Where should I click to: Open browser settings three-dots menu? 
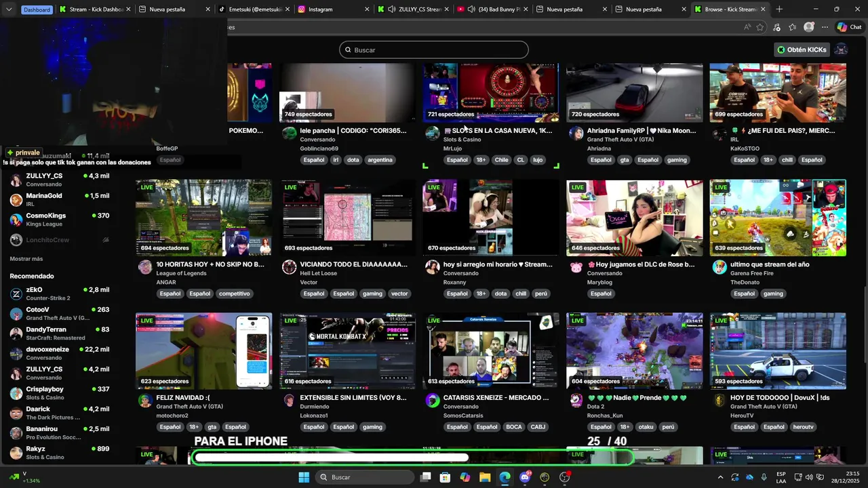(825, 27)
